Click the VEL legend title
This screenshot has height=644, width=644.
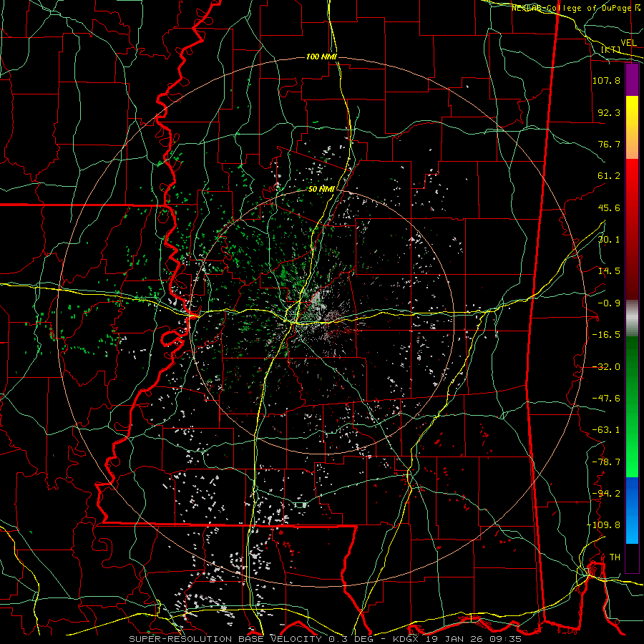coord(628,42)
